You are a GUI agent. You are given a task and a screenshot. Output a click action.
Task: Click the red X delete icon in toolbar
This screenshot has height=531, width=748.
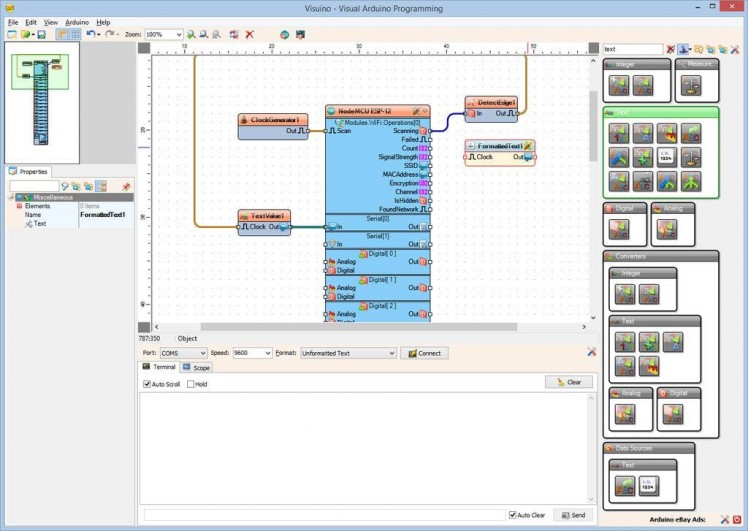249,34
